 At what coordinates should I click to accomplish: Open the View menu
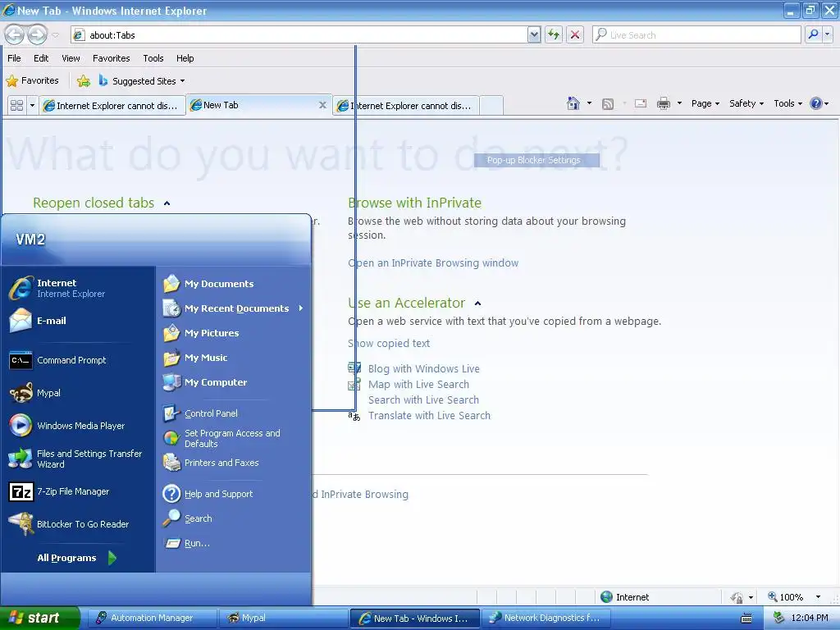point(71,58)
